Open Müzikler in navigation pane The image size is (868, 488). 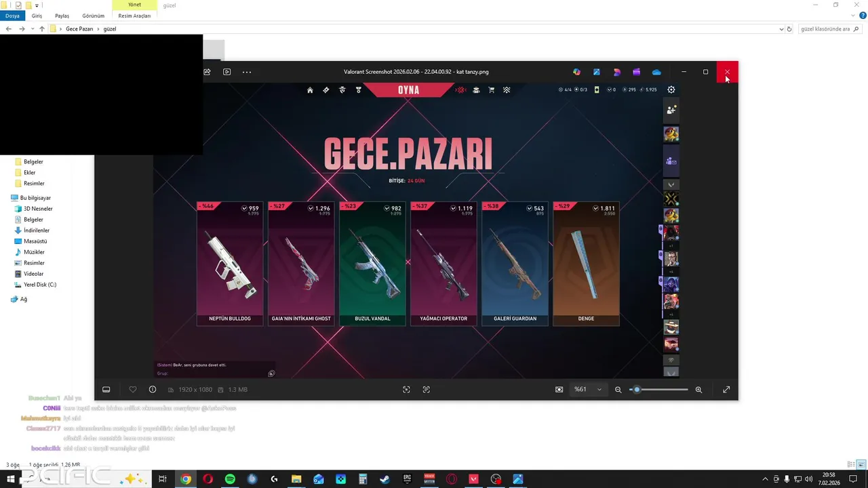coord(29,252)
